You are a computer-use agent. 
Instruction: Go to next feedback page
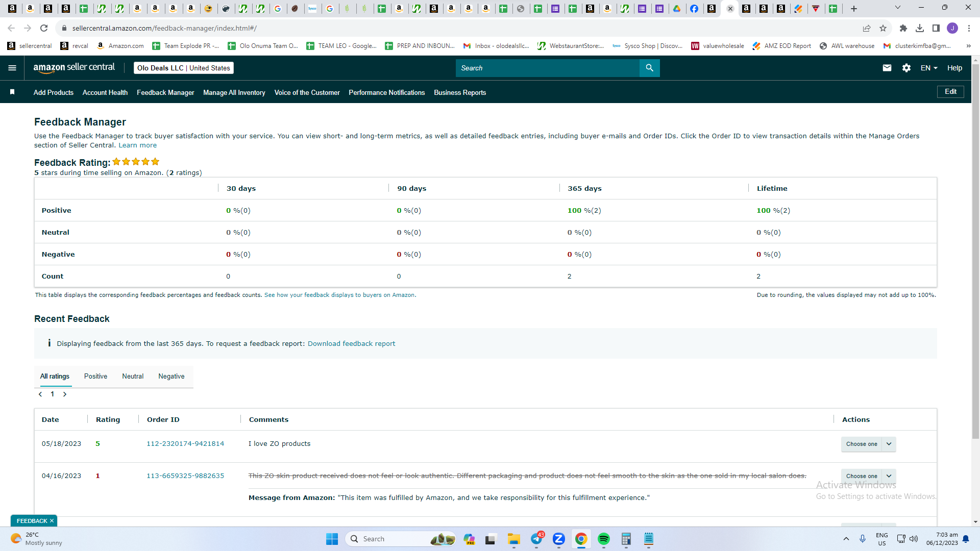(x=65, y=394)
